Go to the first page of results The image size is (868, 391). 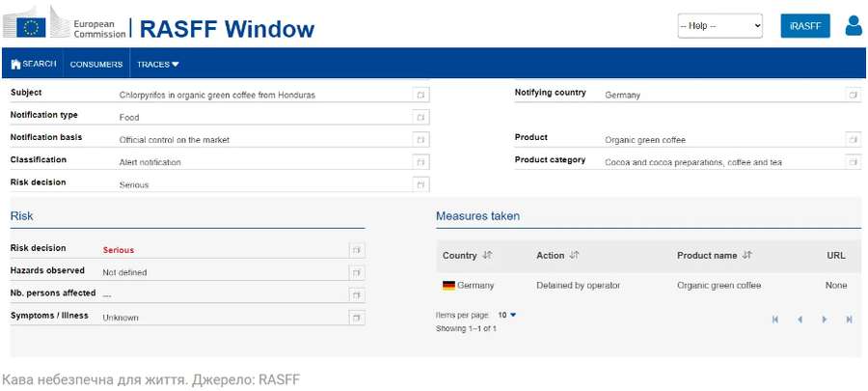coord(774,320)
